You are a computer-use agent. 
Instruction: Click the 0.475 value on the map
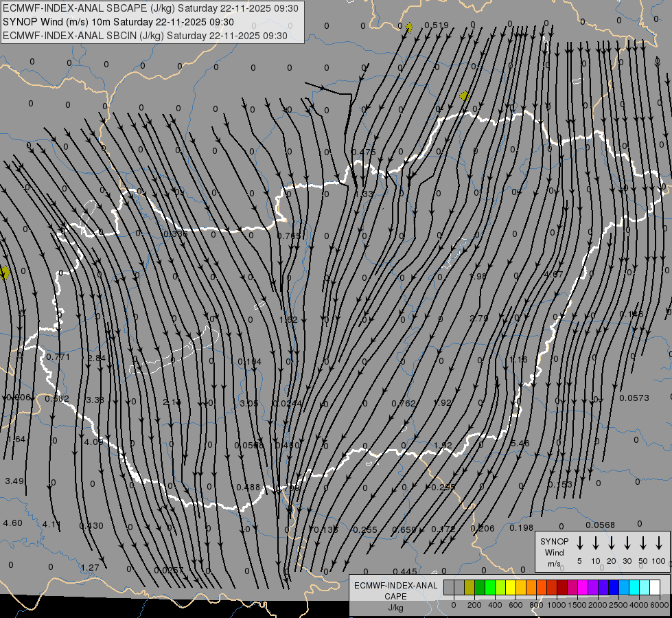click(x=363, y=152)
